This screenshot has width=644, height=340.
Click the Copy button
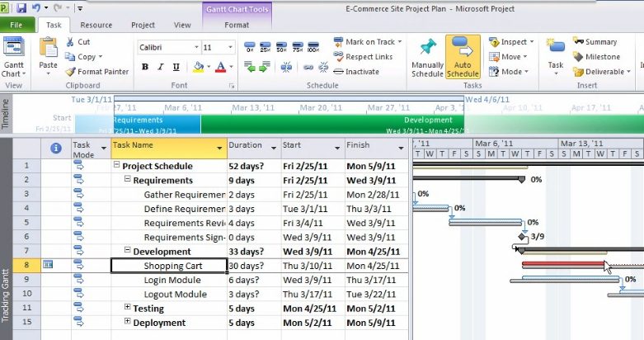(x=84, y=57)
